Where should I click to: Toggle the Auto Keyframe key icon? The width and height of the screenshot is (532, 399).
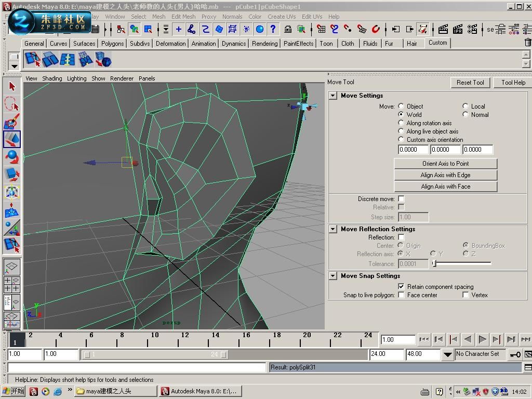tap(515, 355)
